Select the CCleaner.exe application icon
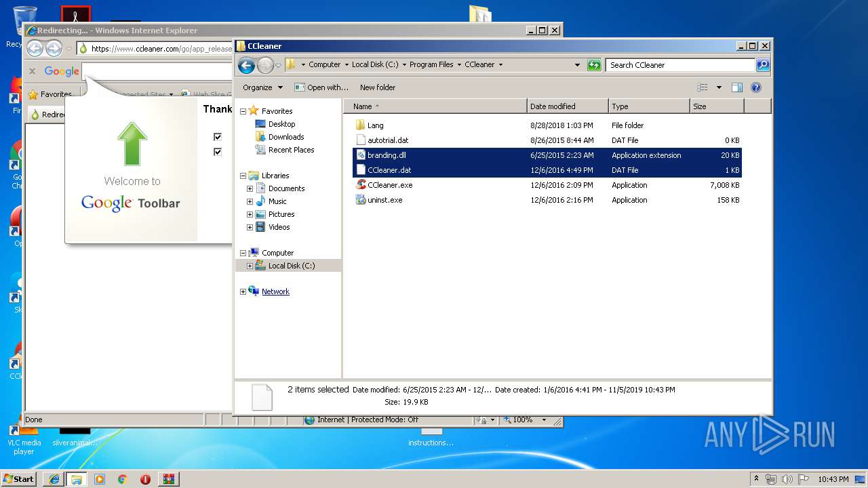The image size is (868, 488). 361,185
